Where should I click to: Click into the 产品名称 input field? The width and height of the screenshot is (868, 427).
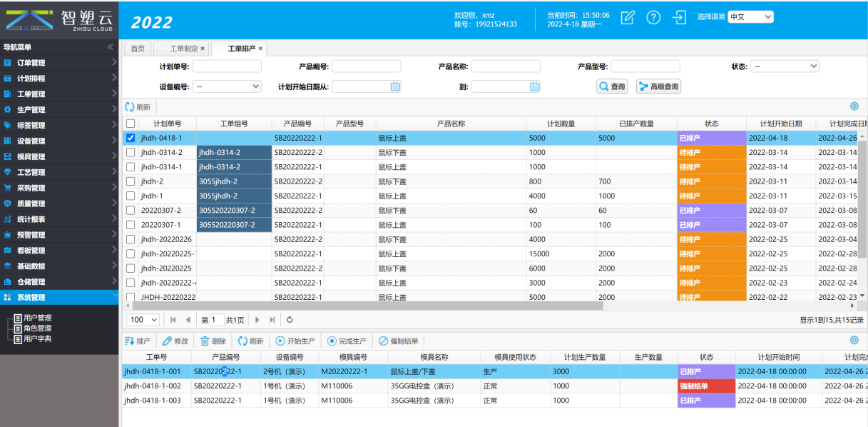point(506,66)
